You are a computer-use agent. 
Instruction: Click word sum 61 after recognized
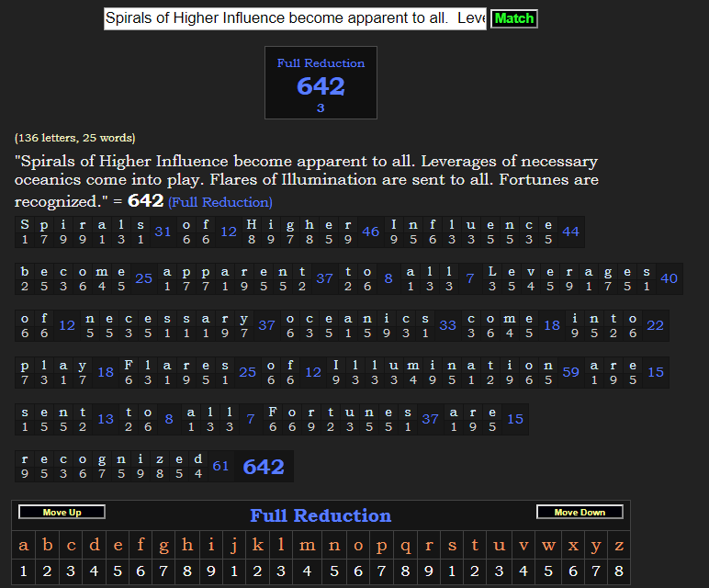(x=220, y=466)
